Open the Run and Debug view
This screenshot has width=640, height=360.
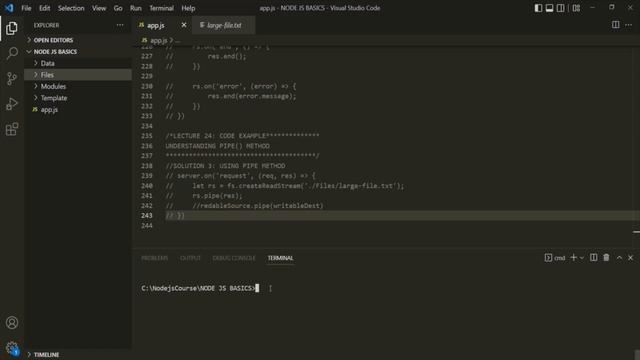click(x=12, y=104)
